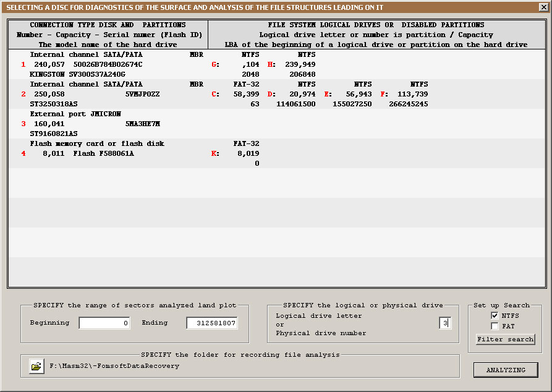Viewport: 552px width, 392px height.
Task: Enable the FAT search checkbox
Action: coord(495,326)
